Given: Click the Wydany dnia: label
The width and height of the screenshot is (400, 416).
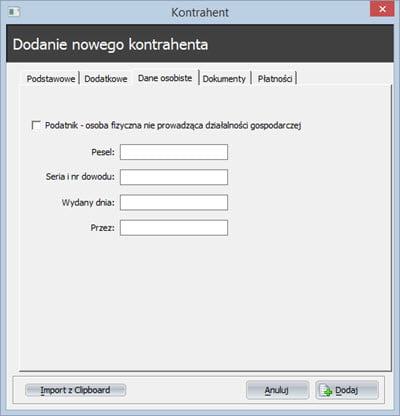Looking at the screenshot, I should coord(88,202).
